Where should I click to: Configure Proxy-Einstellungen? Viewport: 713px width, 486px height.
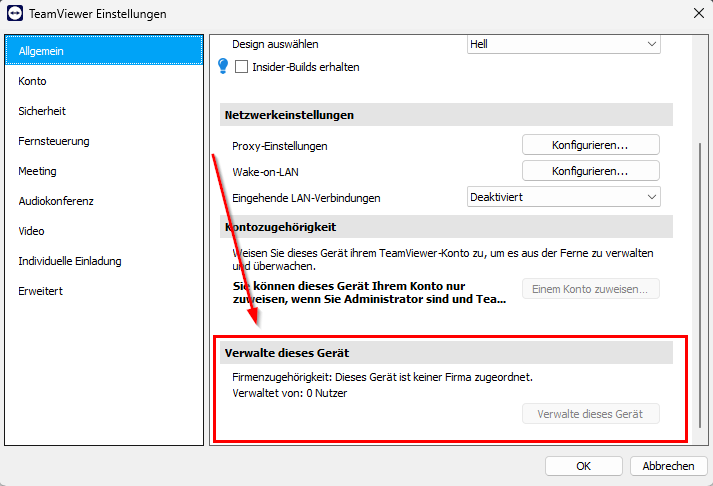click(x=591, y=145)
